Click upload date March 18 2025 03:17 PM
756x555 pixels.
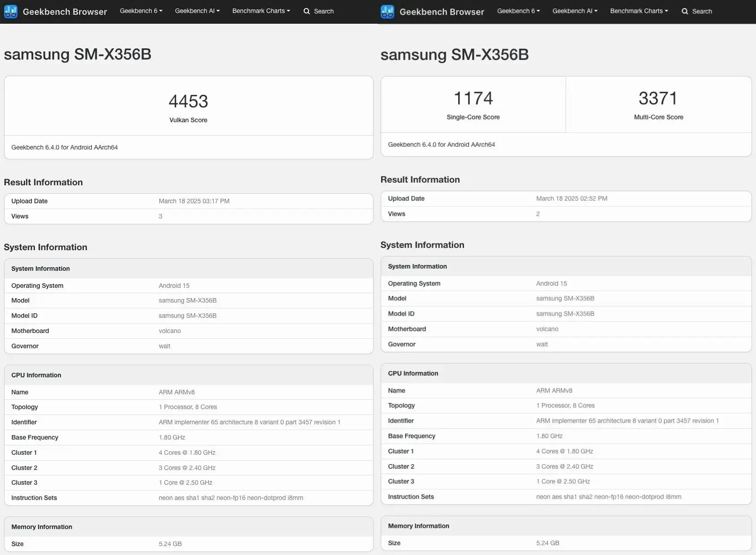coord(194,201)
